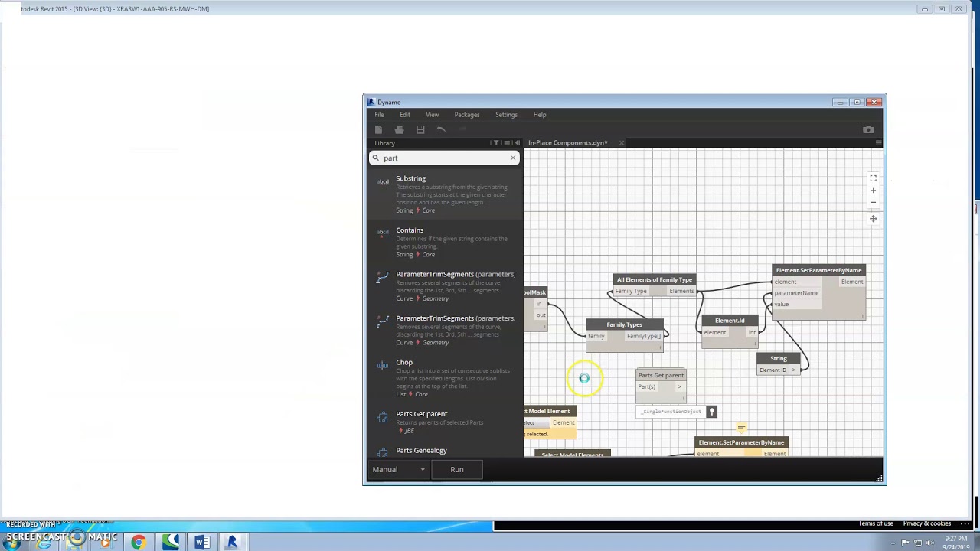Open Revit from the taskbar
980x551 pixels.
click(232, 542)
